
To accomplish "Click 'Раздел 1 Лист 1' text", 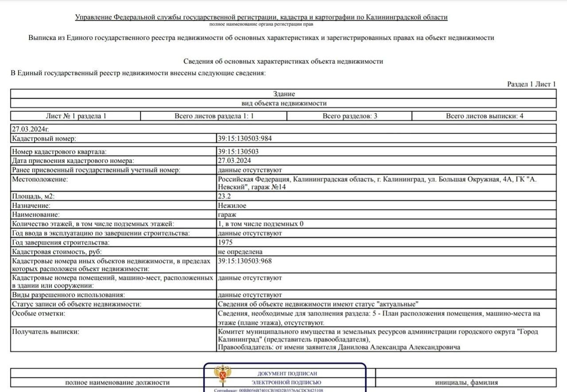I will [531, 84].
